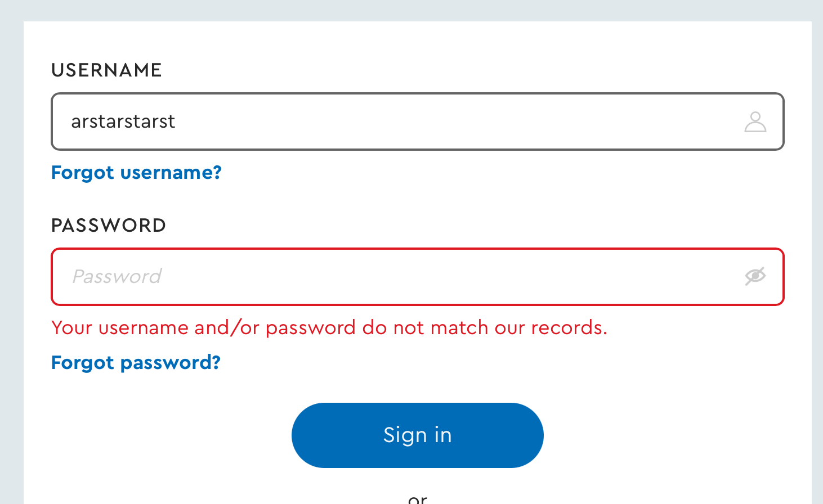The height and width of the screenshot is (504, 823).
Task: Open the Forgot password? link
Action: [136, 362]
